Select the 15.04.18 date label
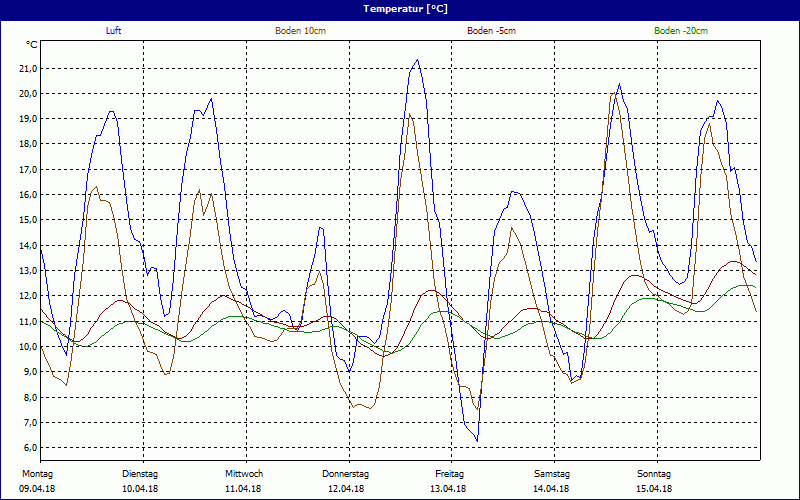 pos(654,488)
